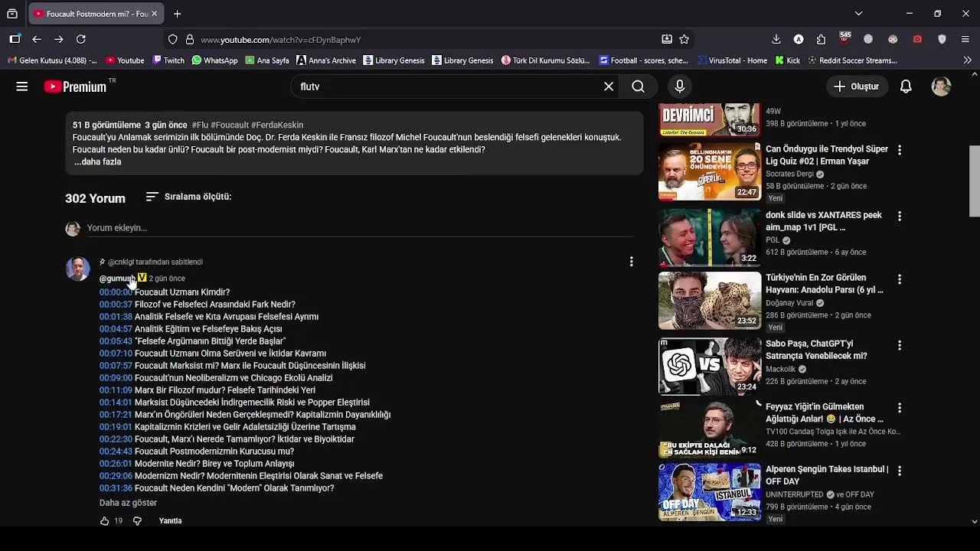The height and width of the screenshot is (551, 980).
Task: Open options for Sabo Paşa video
Action: point(900,345)
